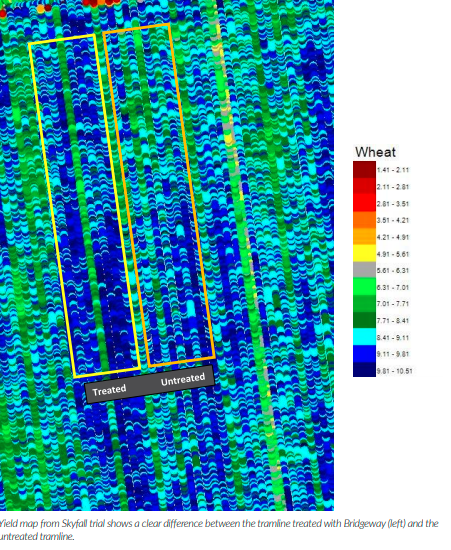The width and height of the screenshot is (451, 550).
Task: Click the orange 3.51 - 4.21 legend swatch
Action: pyautogui.click(x=364, y=220)
